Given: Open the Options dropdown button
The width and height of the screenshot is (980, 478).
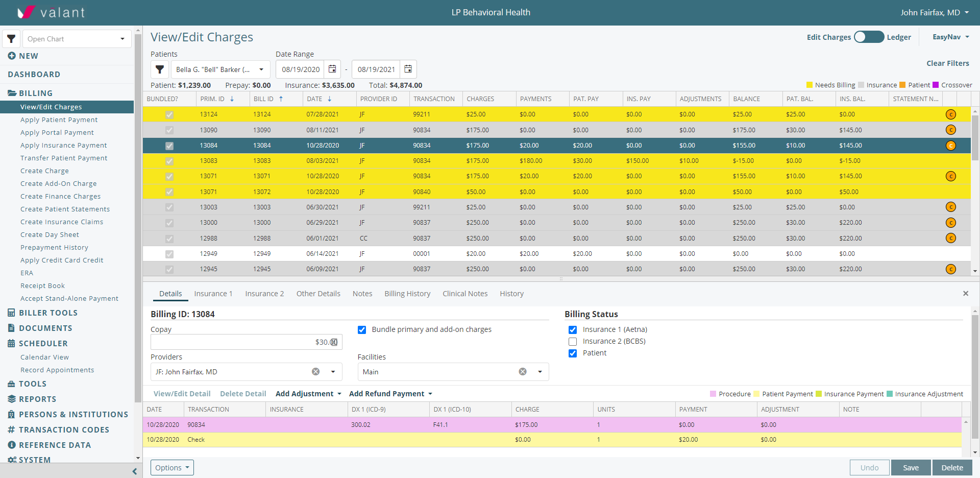Looking at the screenshot, I should point(172,468).
